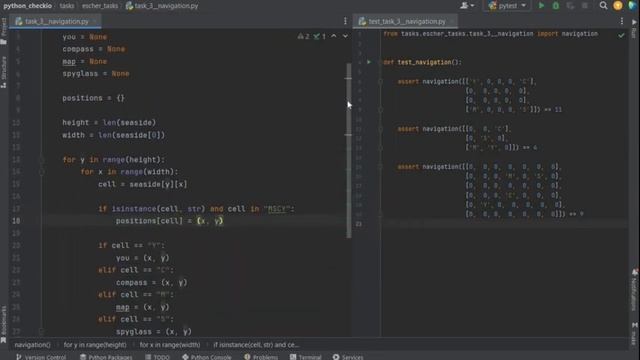Click the left editor vertical scrollbar thumb
Viewport: 640px width, 360px height.
349,151
